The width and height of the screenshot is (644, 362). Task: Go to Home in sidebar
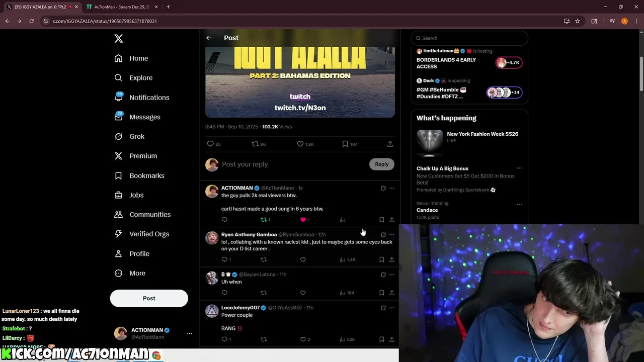[131, 58]
